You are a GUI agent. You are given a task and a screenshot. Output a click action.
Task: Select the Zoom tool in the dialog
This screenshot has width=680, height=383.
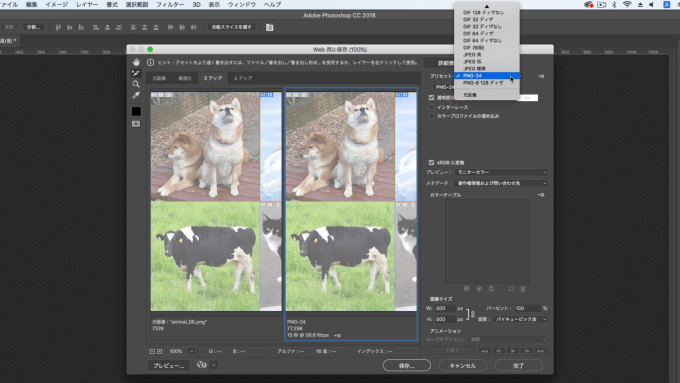[136, 84]
